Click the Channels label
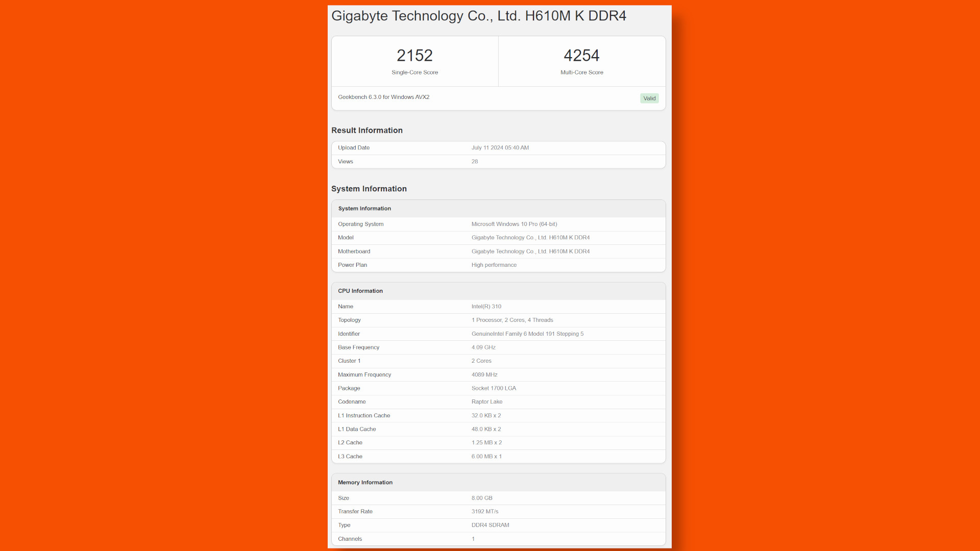The height and width of the screenshot is (551, 980). click(x=350, y=539)
